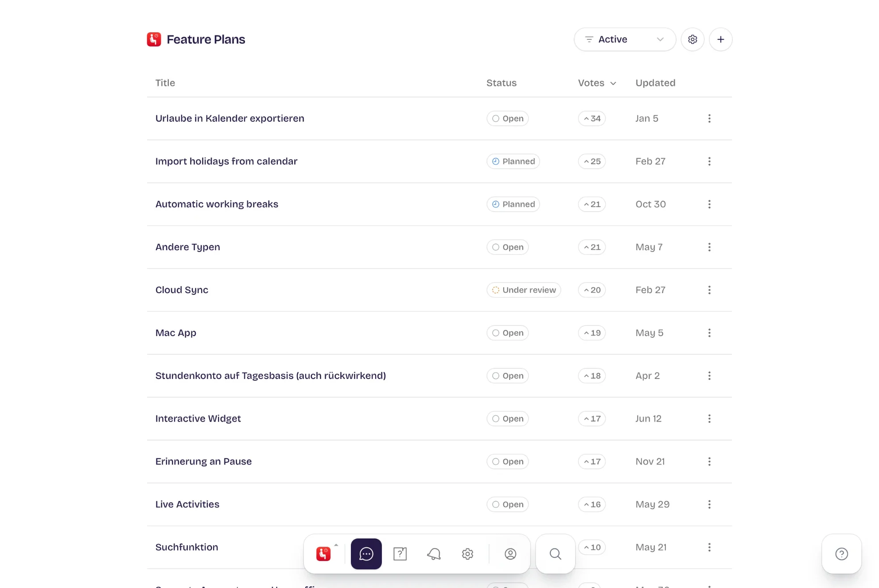879x588 pixels.
Task: Click the red app logo in bottom toolbar
Action: 323,554
